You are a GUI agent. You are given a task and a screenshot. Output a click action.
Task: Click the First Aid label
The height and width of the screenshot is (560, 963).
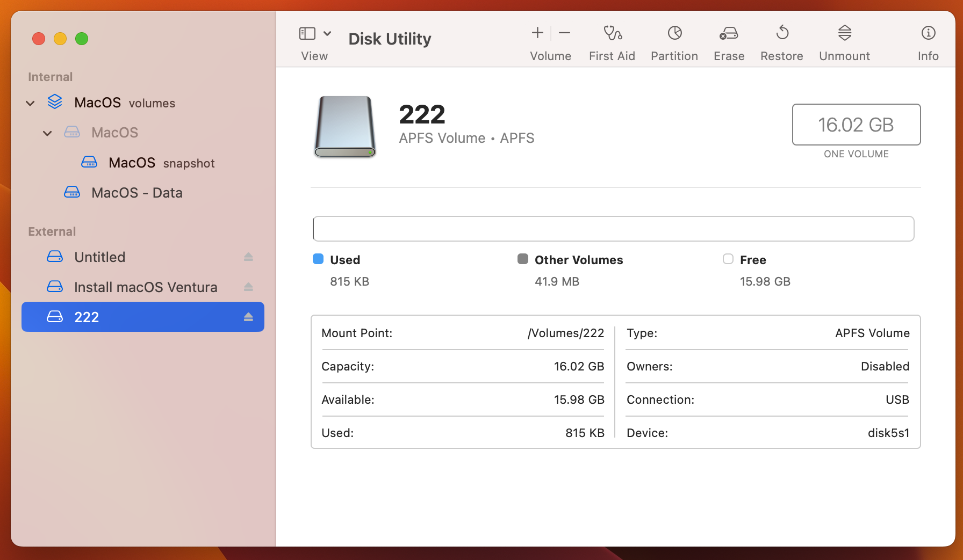612,56
